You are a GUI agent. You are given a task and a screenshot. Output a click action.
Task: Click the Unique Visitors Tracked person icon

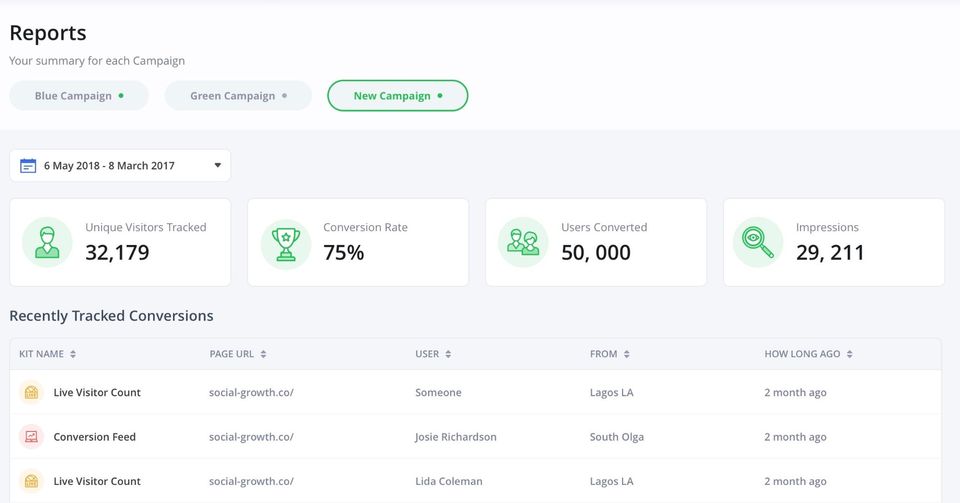pyautogui.click(x=47, y=243)
